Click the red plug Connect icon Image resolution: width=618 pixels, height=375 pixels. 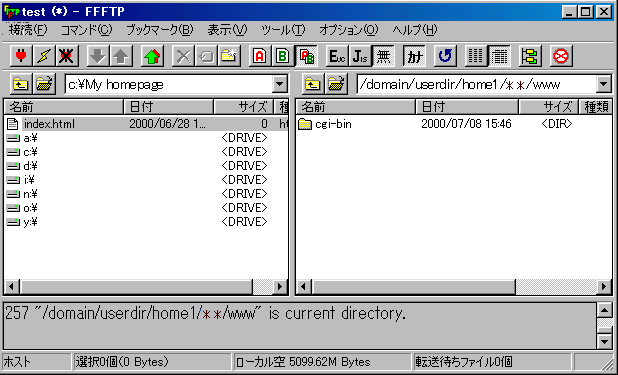pos(21,56)
